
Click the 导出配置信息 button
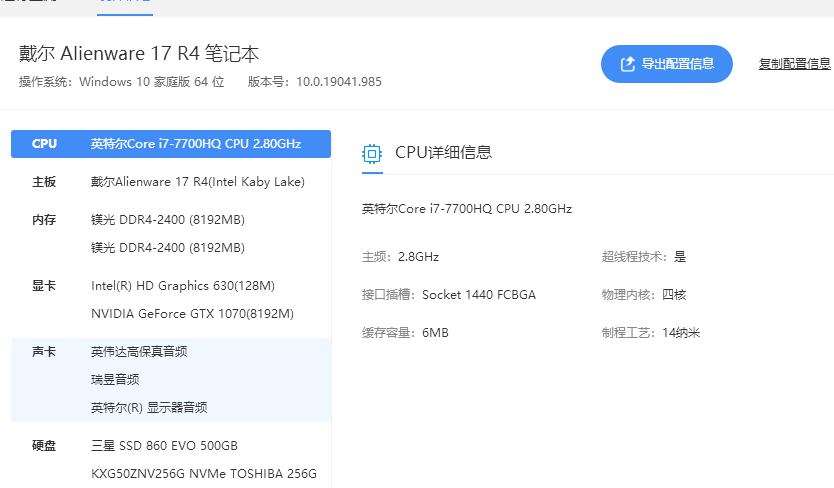click(x=666, y=64)
